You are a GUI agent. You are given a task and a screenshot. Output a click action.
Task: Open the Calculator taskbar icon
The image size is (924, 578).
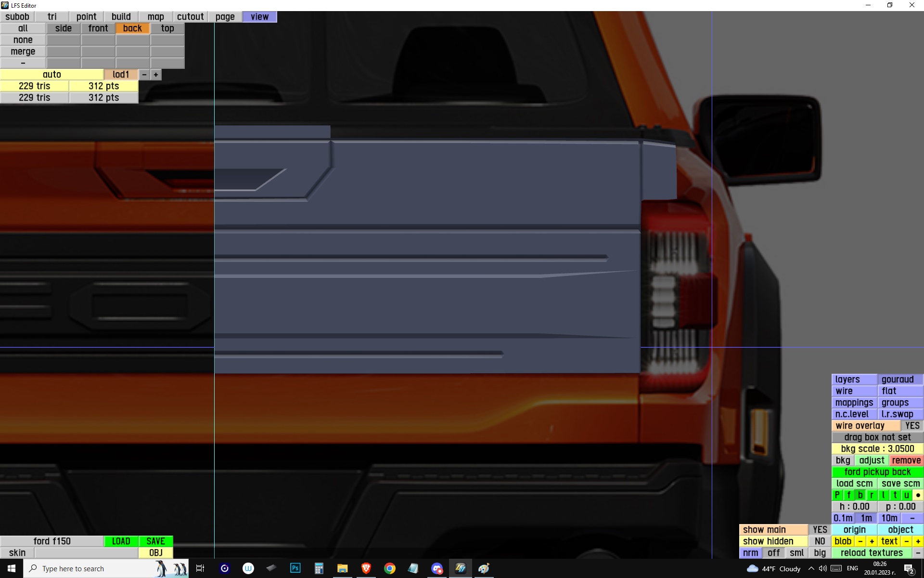click(319, 568)
